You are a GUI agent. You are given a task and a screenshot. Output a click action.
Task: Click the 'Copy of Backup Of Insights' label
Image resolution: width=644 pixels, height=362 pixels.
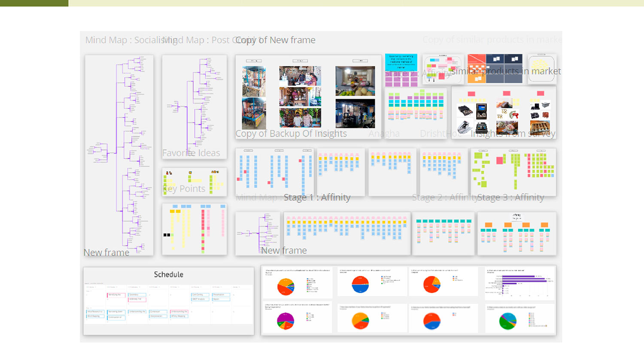pyautogui.click(x=291, y=134)
